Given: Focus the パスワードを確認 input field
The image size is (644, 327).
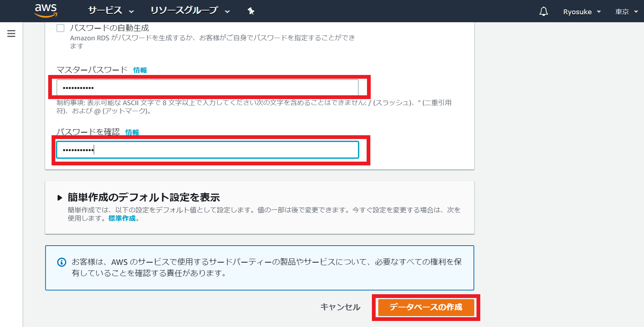Looking at the screenshot, I should [207, 150].
